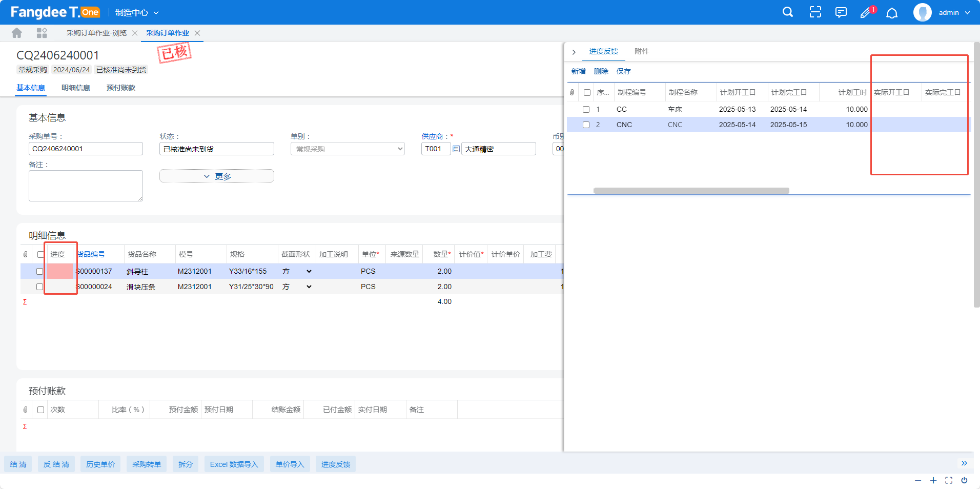Click 删除 in progress panel
This screenshot has width=980, height=489.
click(601, 71)
